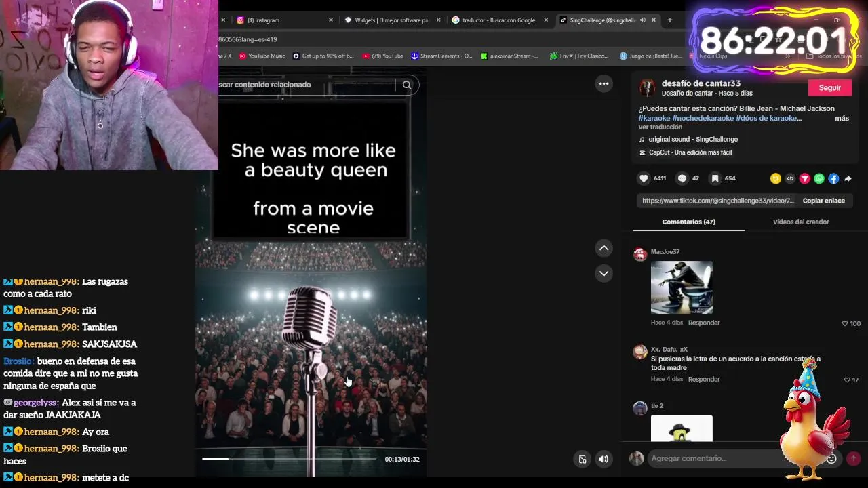Open #karaoke hashtag

[x=654, y=118]
